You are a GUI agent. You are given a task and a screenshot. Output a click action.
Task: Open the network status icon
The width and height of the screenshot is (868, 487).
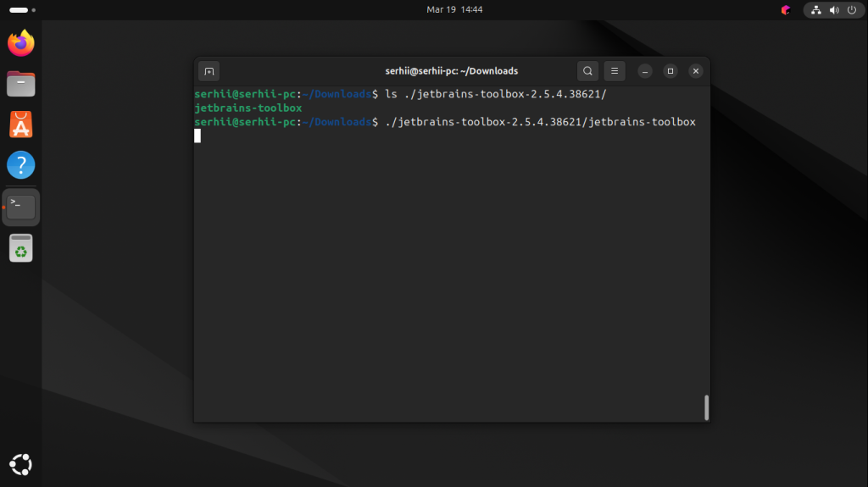click(x=816, y=10)
